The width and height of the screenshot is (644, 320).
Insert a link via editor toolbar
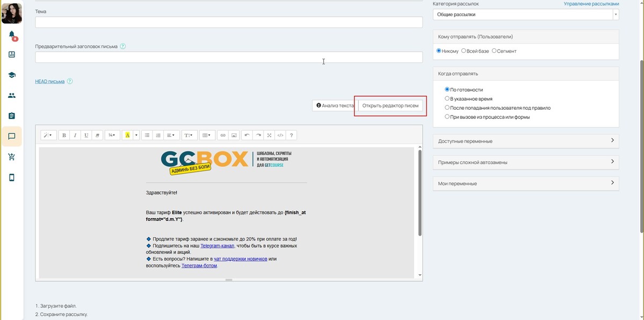coord(223,136)
